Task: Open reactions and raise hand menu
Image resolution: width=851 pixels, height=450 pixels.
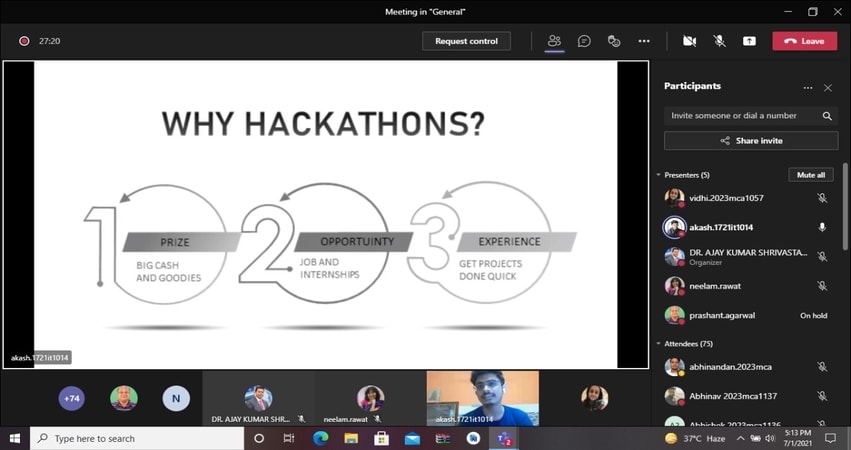Action: tap(614, 41)
